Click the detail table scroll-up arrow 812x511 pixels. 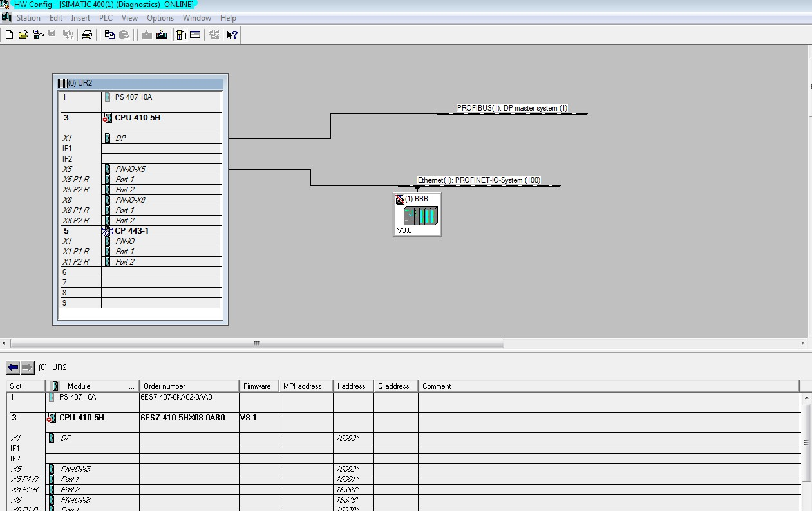[806, 398]
